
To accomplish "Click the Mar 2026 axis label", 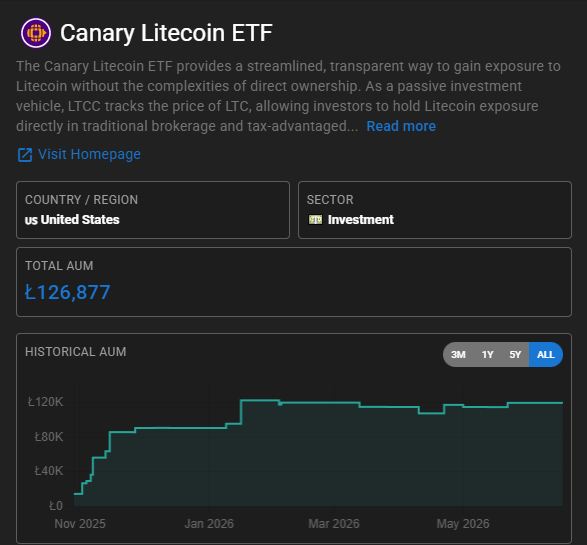I will pyautogui.click(x=334, y=524).
